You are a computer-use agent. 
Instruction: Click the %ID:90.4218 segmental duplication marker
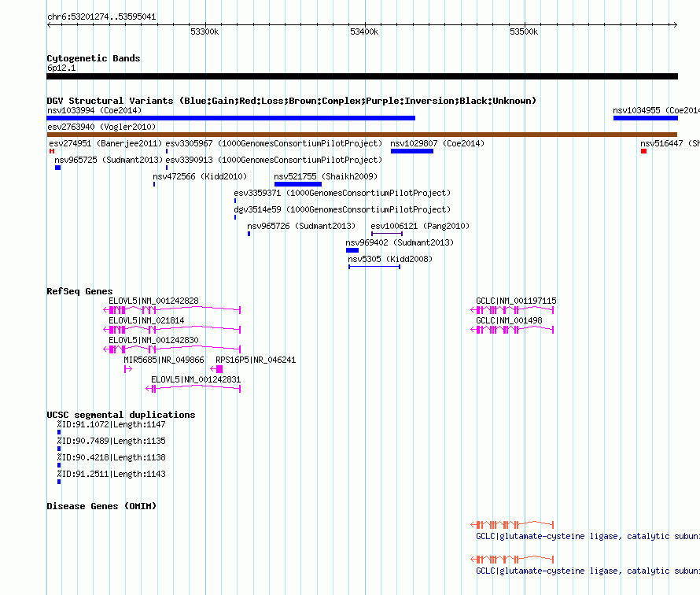click(x=59, y=465)
